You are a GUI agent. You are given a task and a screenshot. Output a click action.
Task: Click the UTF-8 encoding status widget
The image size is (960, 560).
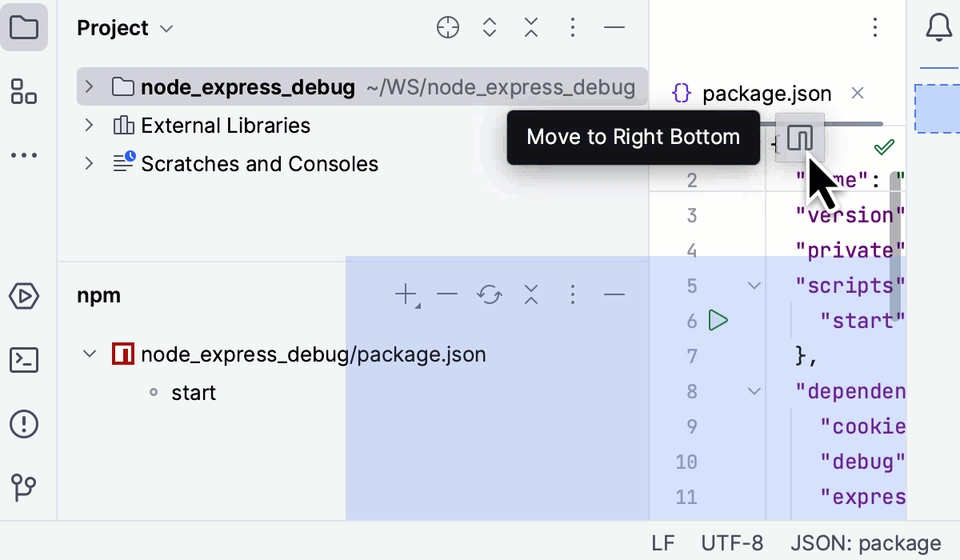coord(731,543)
